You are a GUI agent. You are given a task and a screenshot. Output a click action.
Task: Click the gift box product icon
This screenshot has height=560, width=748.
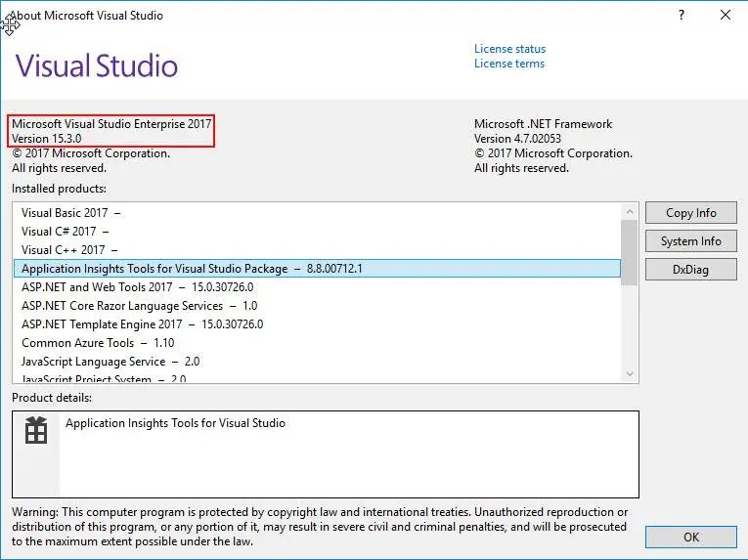pyautogui.click(x=36, y=430)
